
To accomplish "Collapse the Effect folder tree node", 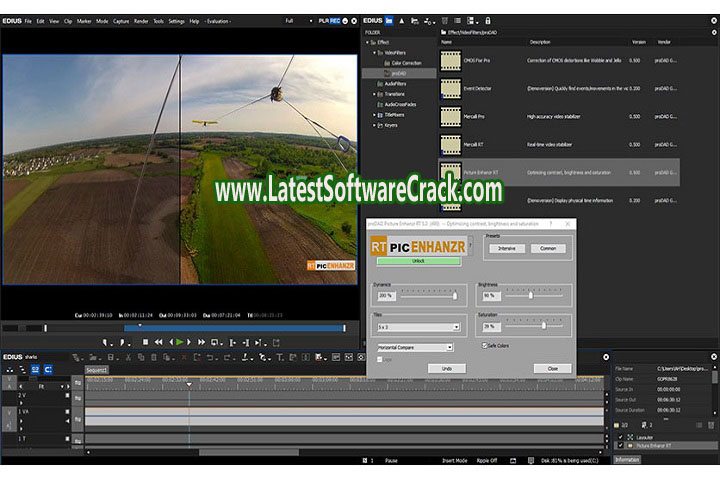I will pyautogui.click(x=367, y=42).
